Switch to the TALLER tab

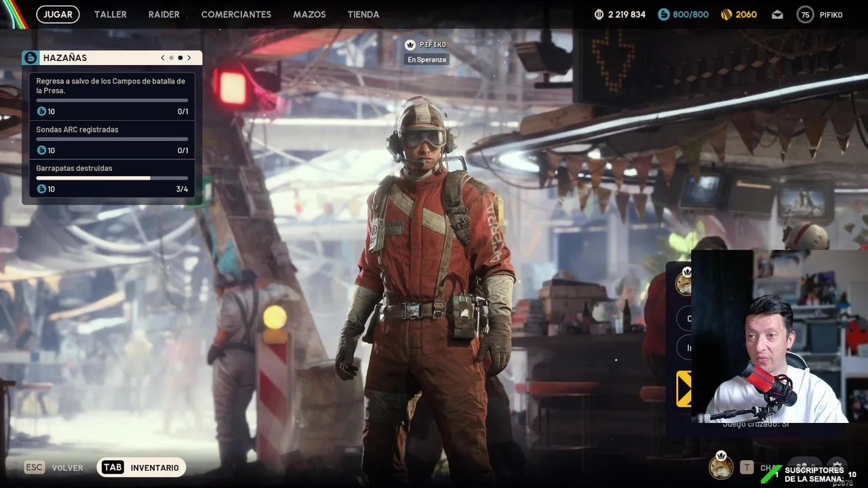(x=111, y=14)
